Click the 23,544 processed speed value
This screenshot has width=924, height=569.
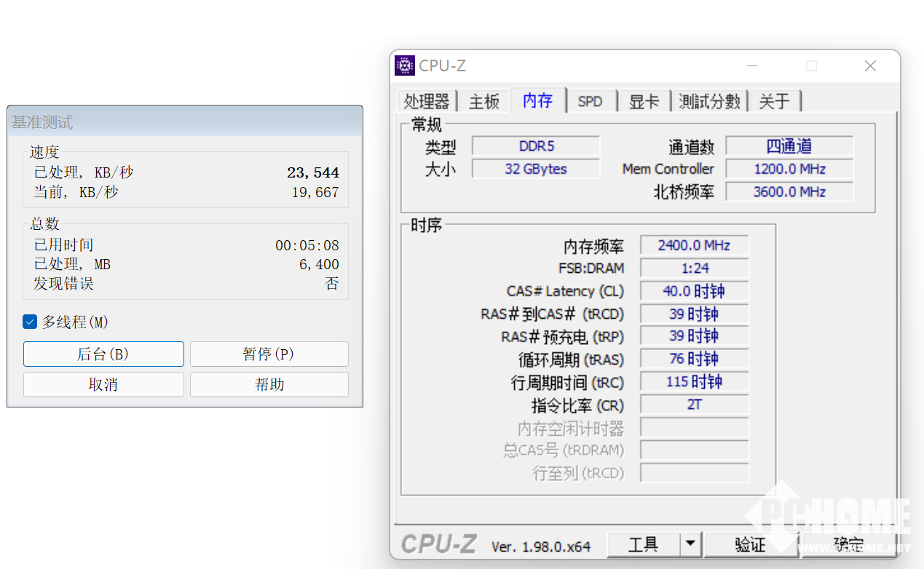point(313,172)
